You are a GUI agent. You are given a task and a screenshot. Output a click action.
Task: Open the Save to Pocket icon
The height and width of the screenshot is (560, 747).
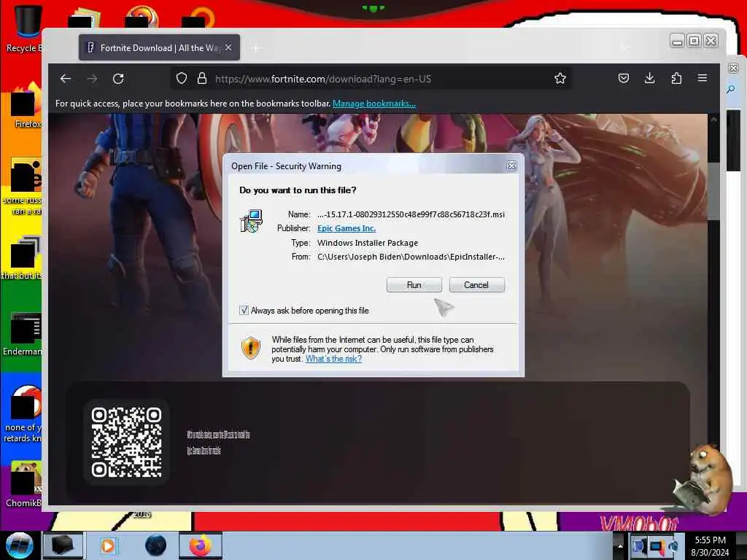coord(624,78)
